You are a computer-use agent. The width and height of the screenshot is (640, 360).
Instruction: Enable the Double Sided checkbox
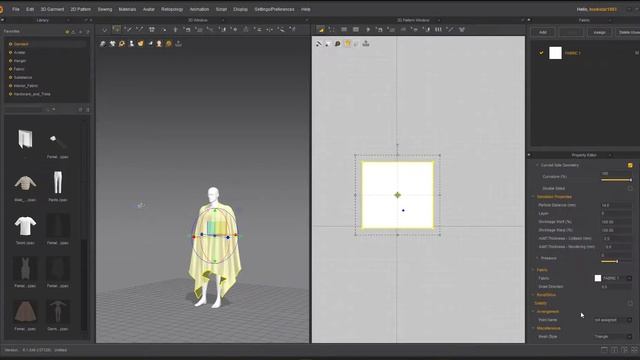[630, 189]
